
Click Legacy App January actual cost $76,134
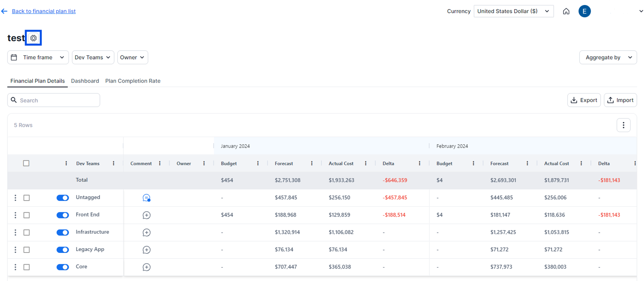click(338, 250)
